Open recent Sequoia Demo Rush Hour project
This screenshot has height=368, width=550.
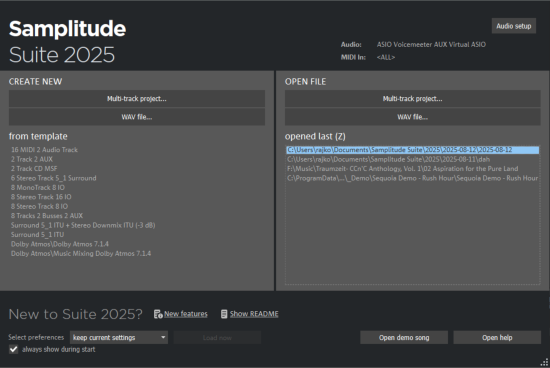[412, 178]
